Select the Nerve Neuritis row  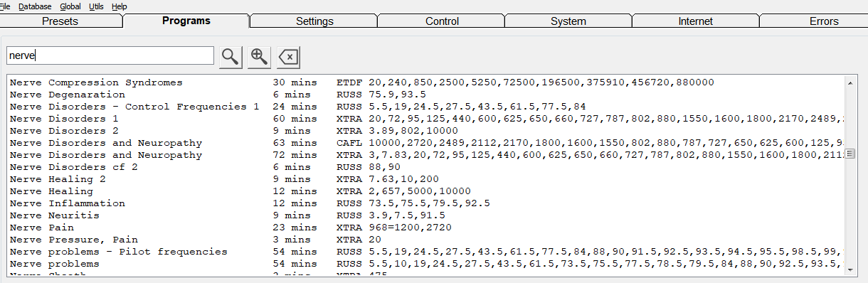click(425, 215)
